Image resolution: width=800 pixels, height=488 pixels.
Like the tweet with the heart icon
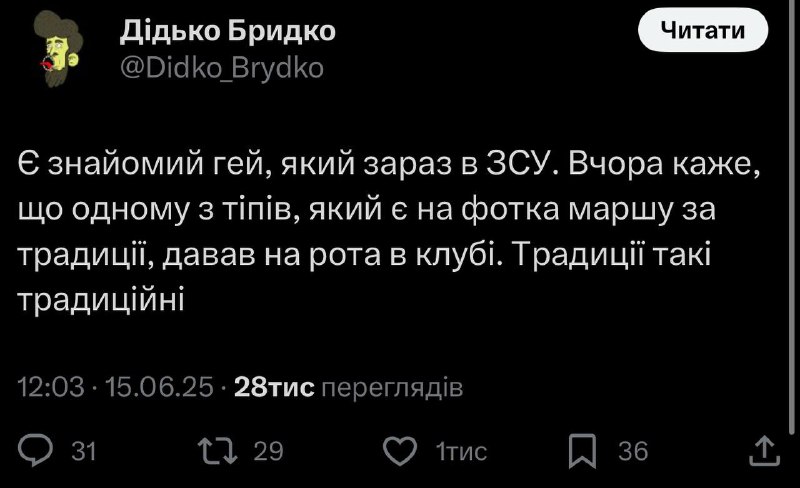pyautogui.click(x=399, y=451)
